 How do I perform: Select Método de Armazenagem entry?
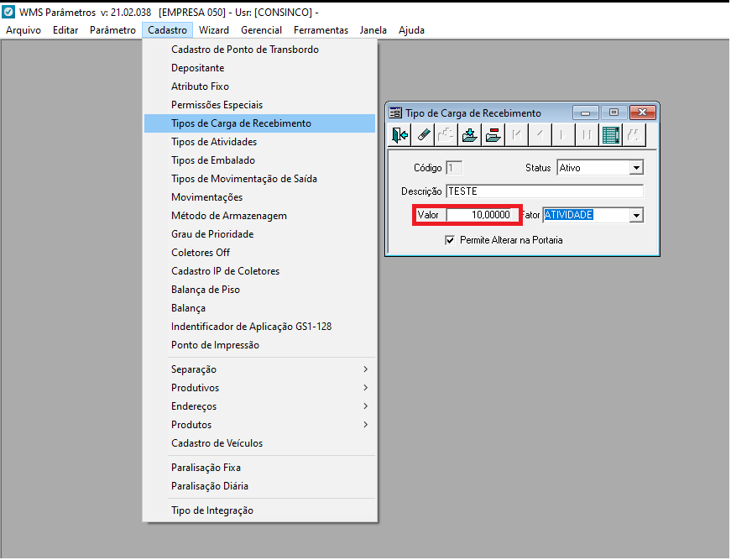click(x=259, y=216)
